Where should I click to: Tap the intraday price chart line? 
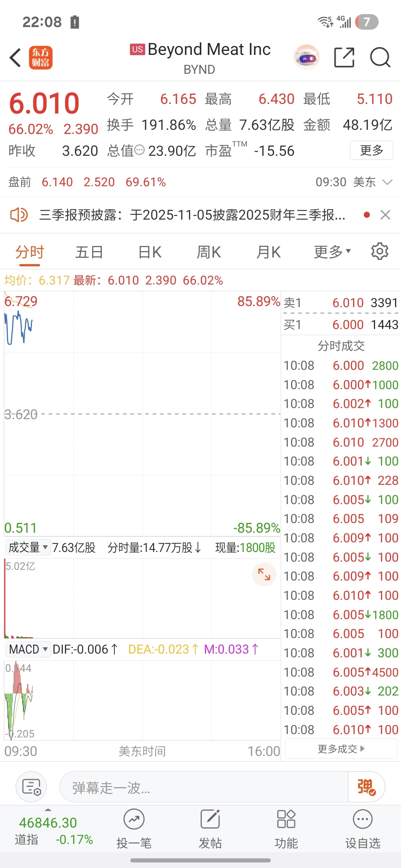click(x=19, y=328)
